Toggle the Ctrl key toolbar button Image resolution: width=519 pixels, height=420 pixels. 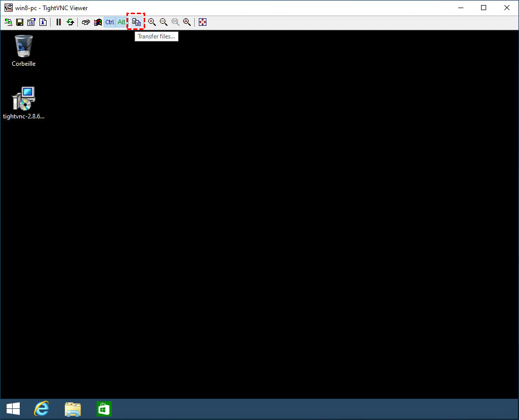(x=110, y=22)
